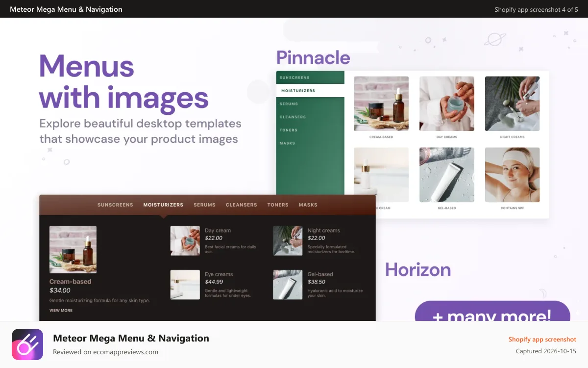588x368 pixels.
Task: Click the $44.99 Eye creams price
Action: point(214,282)
